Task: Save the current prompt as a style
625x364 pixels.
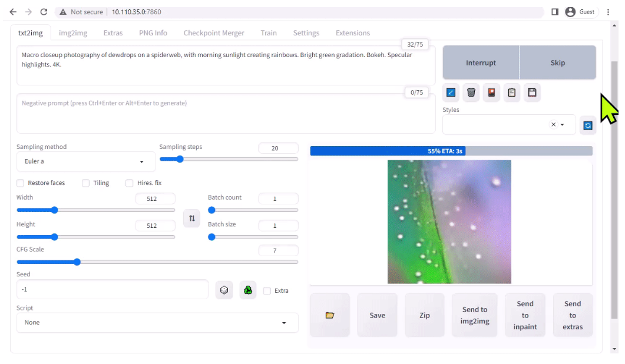Action: [532, 92]
